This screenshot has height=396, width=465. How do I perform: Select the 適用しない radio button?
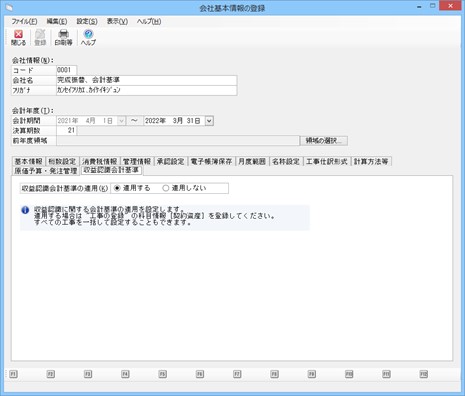[x=165, y=188]
